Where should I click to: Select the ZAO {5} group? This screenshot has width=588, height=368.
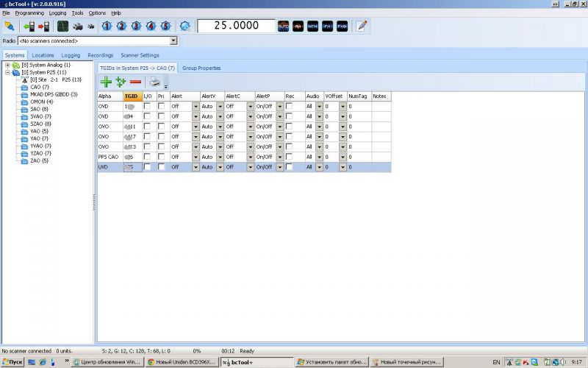pos(40,160)
